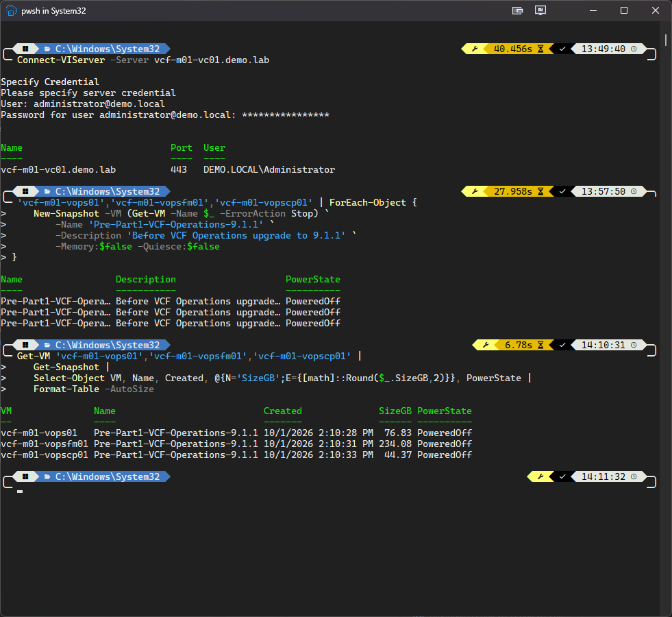Click port value 443
Viewport: 672px width, 617px height.
coord(179,170)
